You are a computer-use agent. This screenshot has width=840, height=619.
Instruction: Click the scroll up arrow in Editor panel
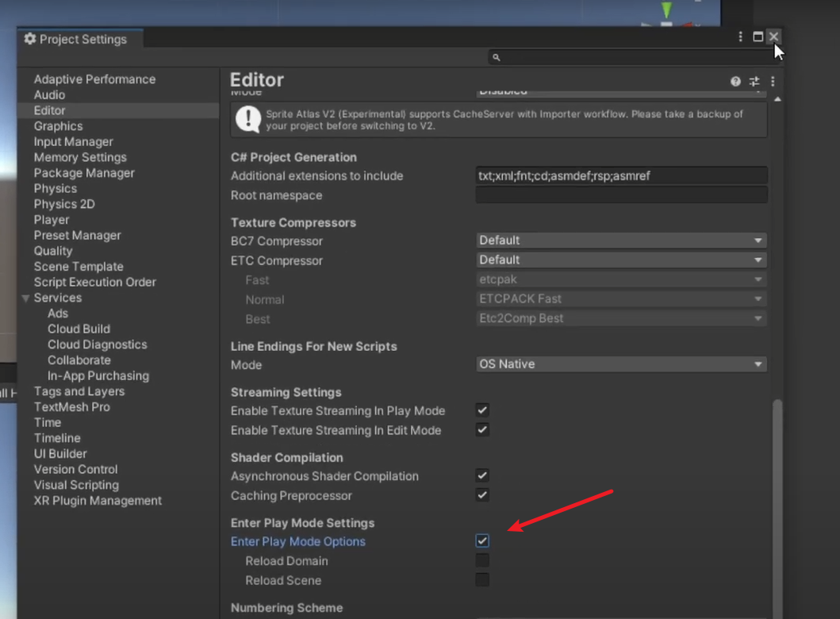tap(777, 99)
